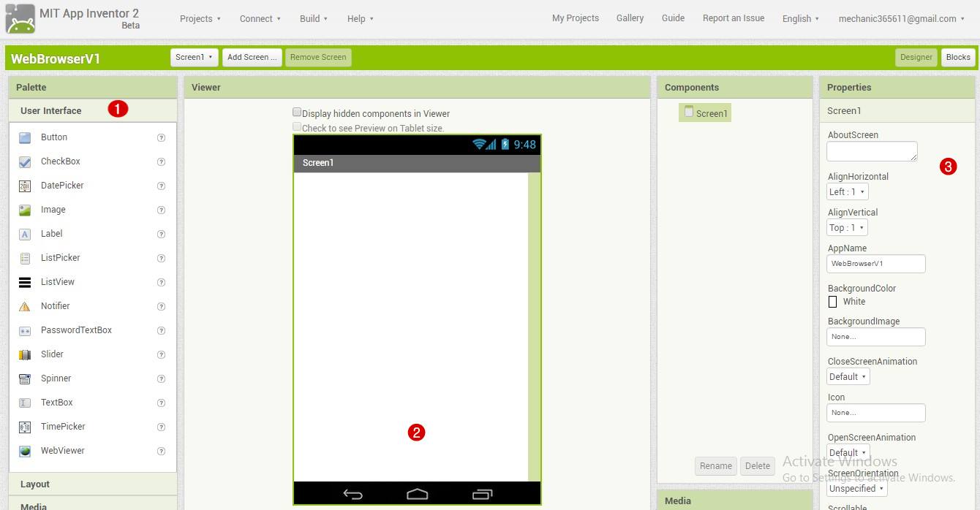The width and height of the screenshot is (980, 510).
Task: Click the AboutScreen text area
Action: coord(872,151)
